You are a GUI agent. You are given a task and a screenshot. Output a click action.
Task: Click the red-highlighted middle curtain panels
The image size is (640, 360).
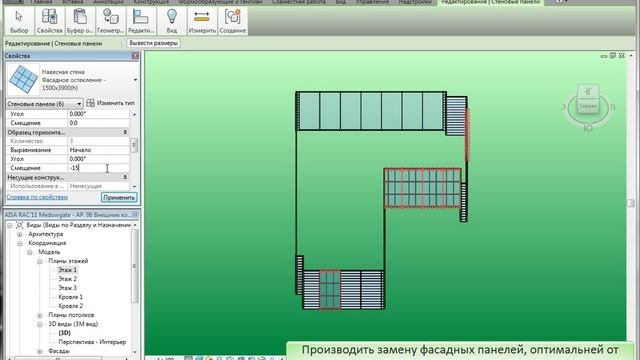click(422, 188)
